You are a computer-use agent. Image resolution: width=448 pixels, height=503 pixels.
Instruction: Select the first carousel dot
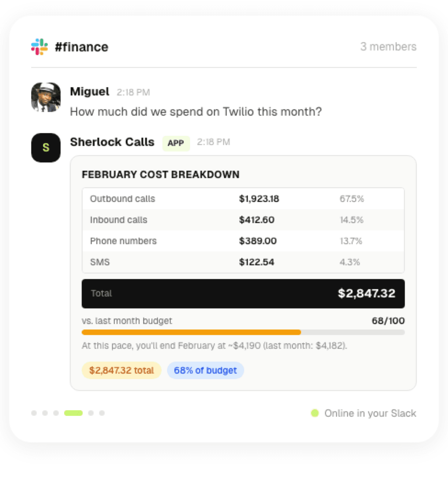pyautogui.click(x=34, y=413)
